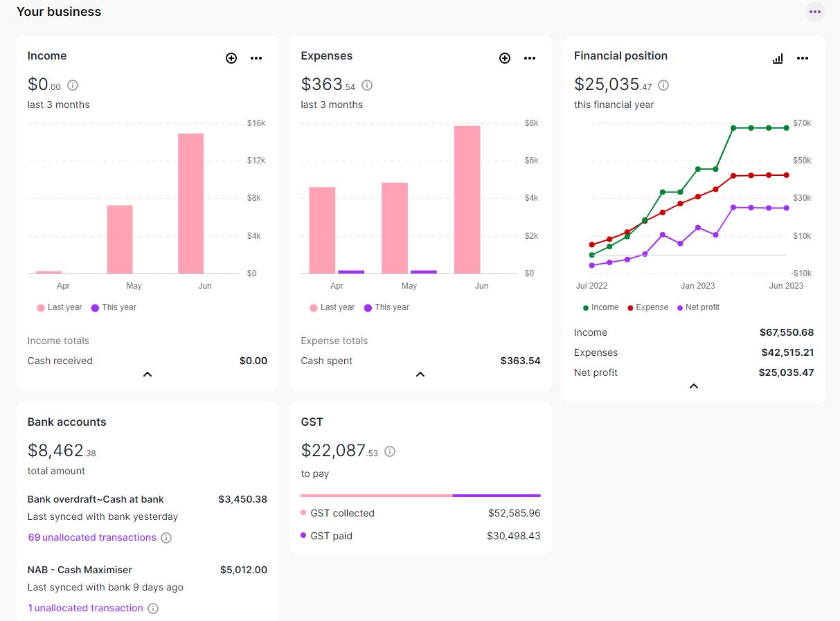
Task: Click Cash received $0.00 value
Action: coord(253,361)
